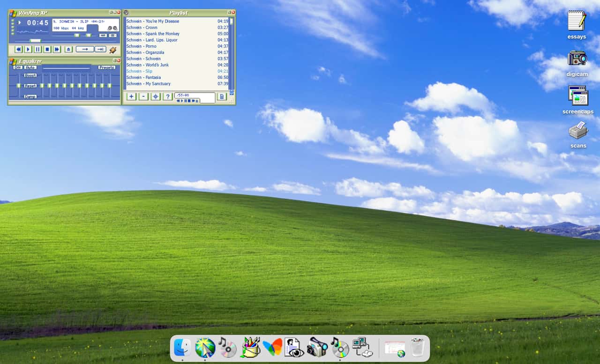This screenshot has height=364, width=600.
Task: Restore the minimized window in the dock
Action: (395, 349)
